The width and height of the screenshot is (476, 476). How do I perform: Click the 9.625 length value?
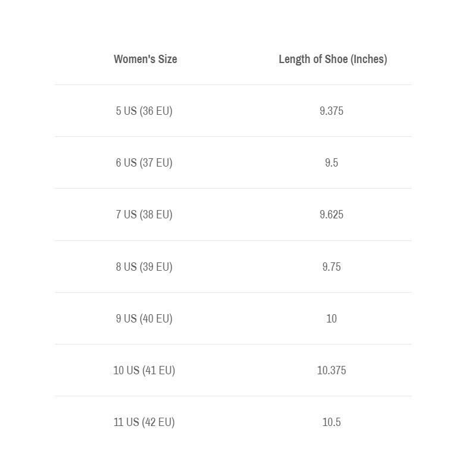coord(331,214)
